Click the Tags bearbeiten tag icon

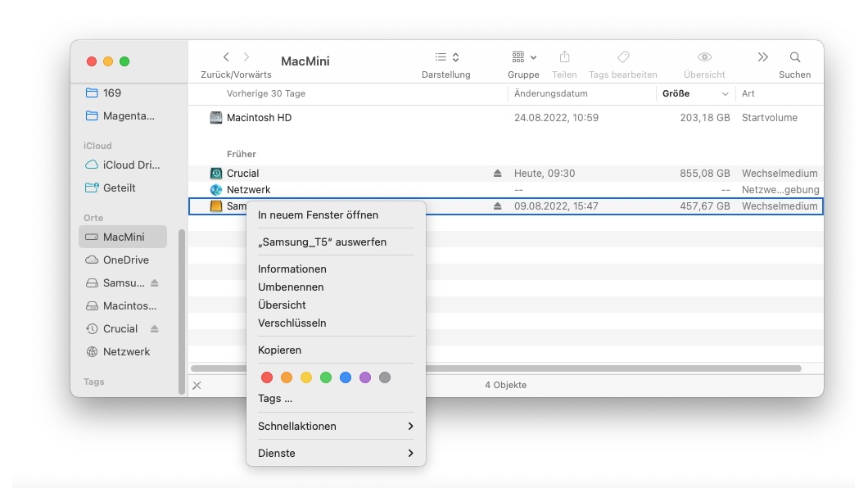(x=623, y=57)
